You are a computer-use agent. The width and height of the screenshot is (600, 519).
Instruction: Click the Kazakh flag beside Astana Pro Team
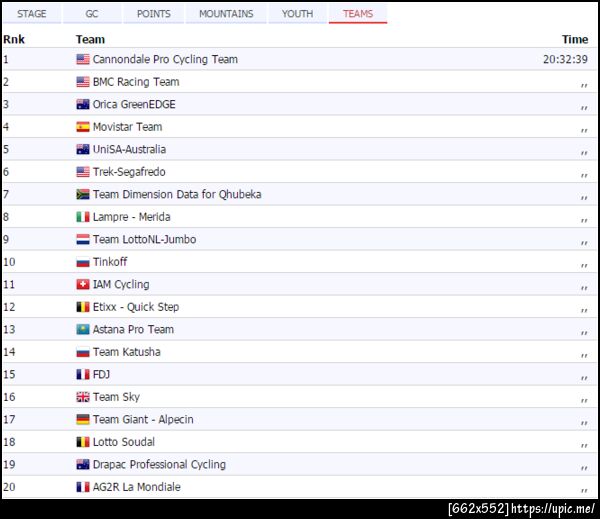83,330
